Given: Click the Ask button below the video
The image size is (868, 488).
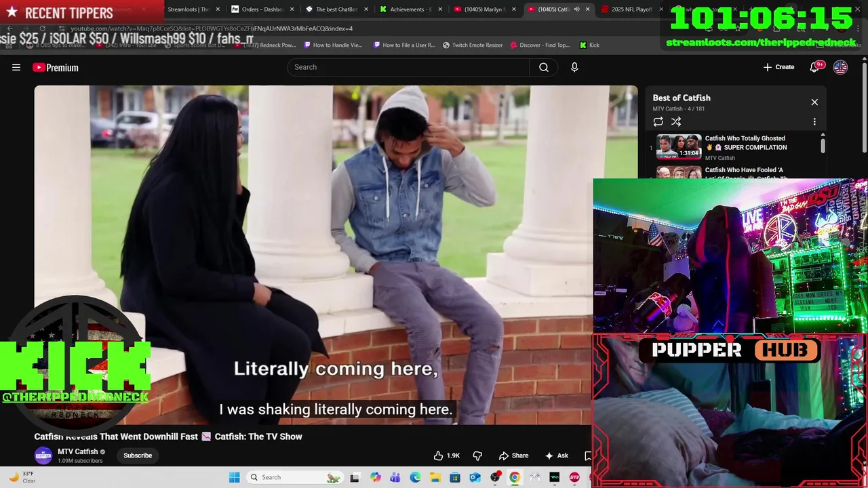Looking at the screenshot, I should [x=556, y=455].
